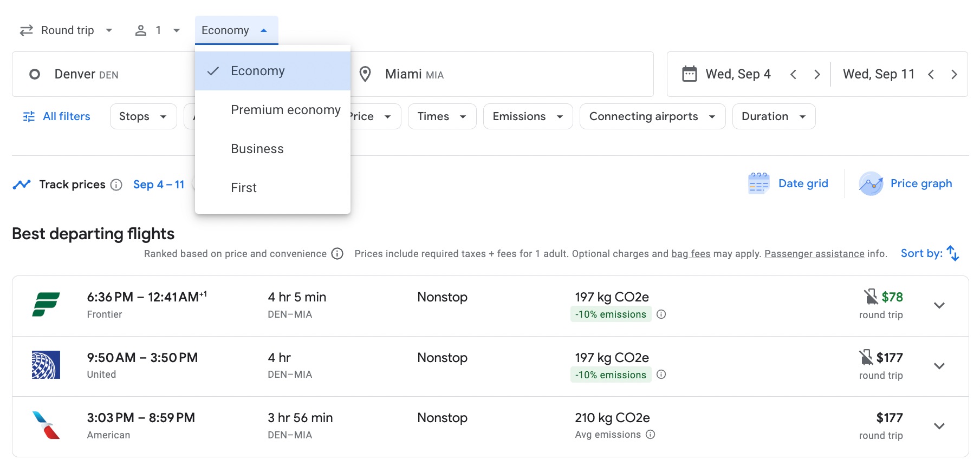
Task: Open the Price graph view
Action: pos(906,183)
